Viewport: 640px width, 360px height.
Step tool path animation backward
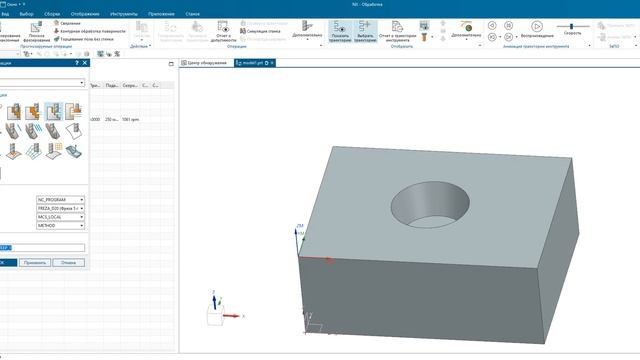pos(492,26)
